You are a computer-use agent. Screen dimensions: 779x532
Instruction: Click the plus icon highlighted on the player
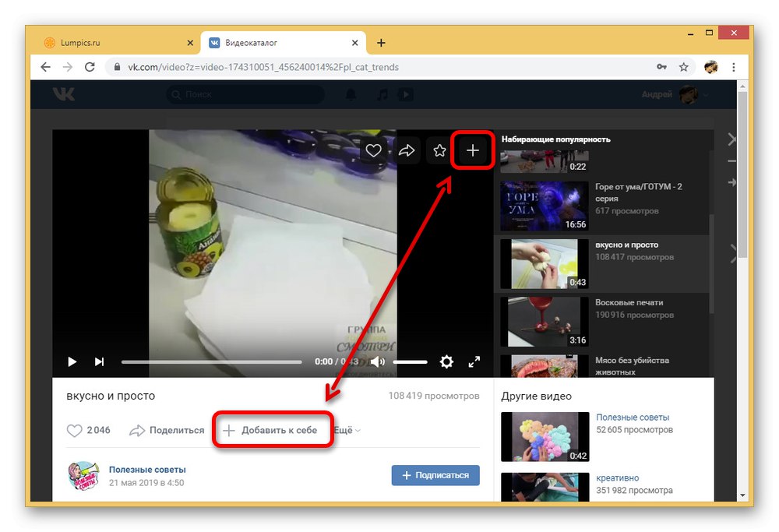click(473, 150)
